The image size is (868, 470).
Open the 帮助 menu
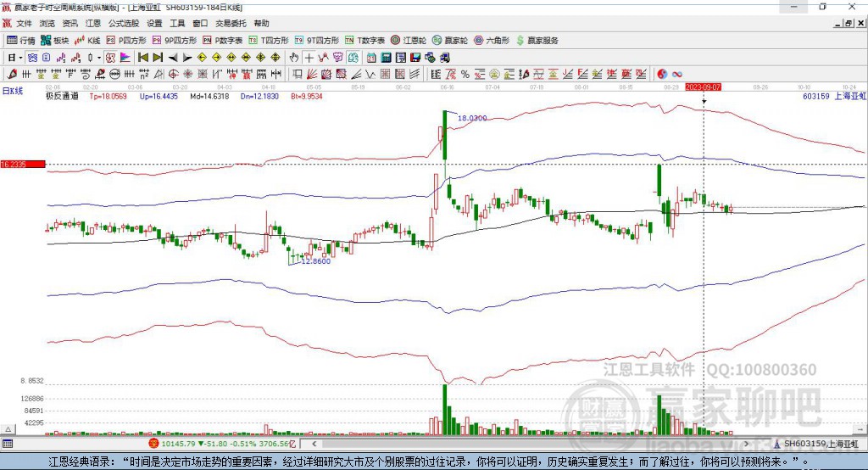coord(261,23)
